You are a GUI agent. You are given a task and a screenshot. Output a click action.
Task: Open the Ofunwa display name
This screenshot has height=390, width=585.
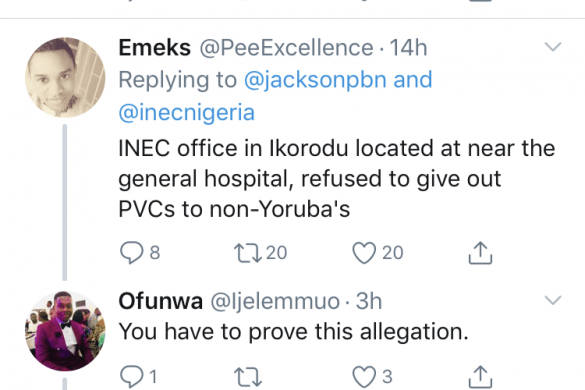click(x=160, y=301)
